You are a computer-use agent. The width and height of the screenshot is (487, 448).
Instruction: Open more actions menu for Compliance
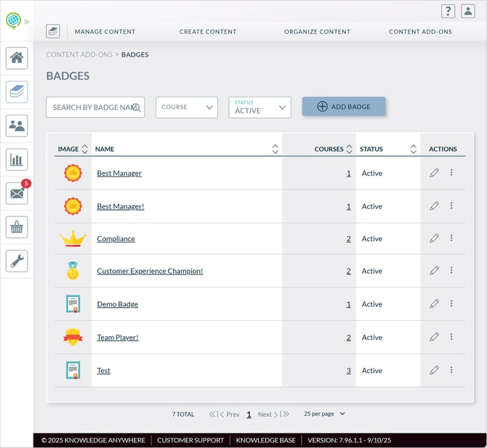coord(451,238)
